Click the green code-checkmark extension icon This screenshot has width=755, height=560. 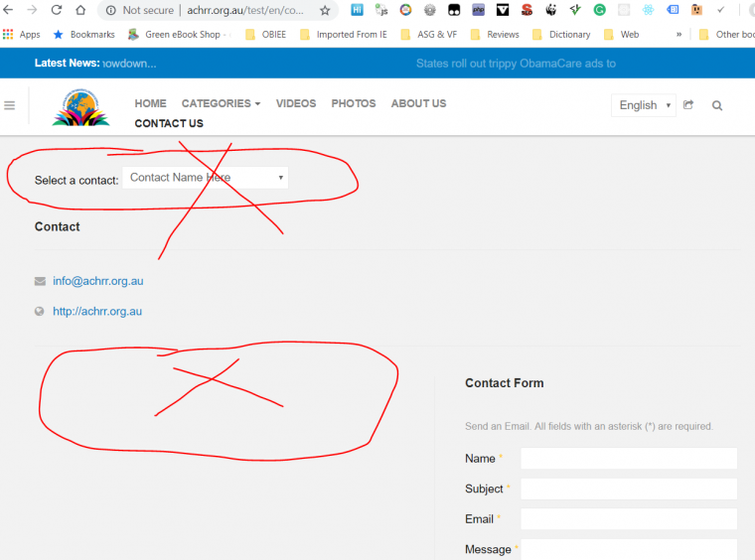(x=575, y=10)
